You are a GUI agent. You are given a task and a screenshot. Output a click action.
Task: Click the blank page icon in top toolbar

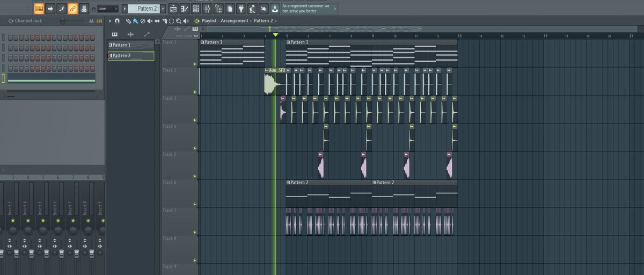pyautogui.click(x=230, y=9)
